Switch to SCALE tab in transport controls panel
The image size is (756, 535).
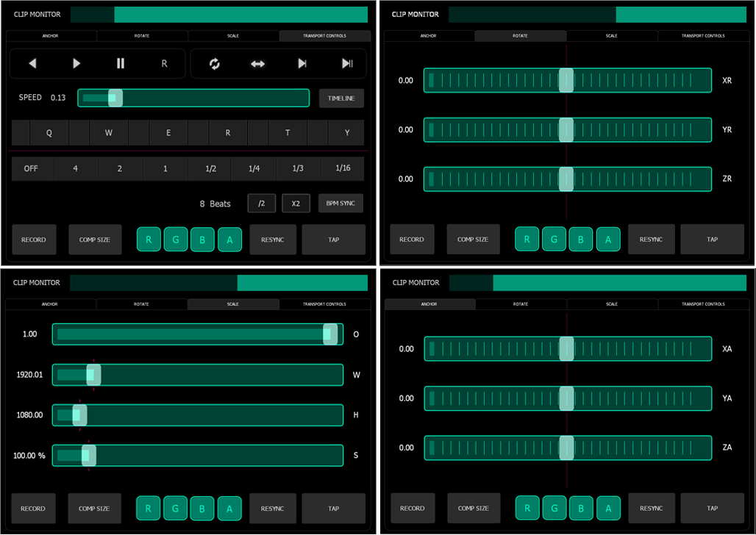point(233,36)
